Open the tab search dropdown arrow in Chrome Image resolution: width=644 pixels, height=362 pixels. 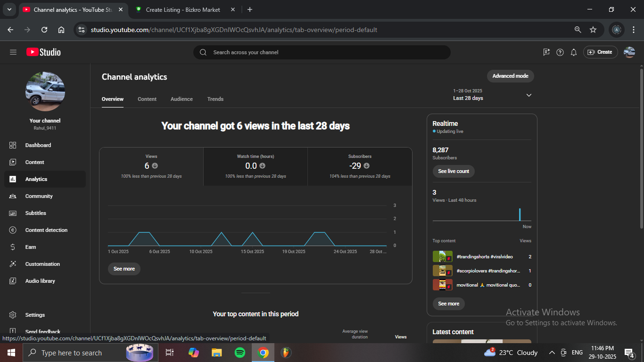click(9, 9)
